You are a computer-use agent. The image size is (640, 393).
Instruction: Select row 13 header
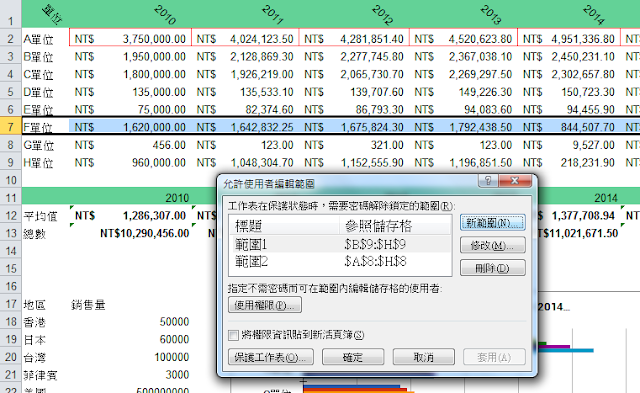(x=11, y=233)
